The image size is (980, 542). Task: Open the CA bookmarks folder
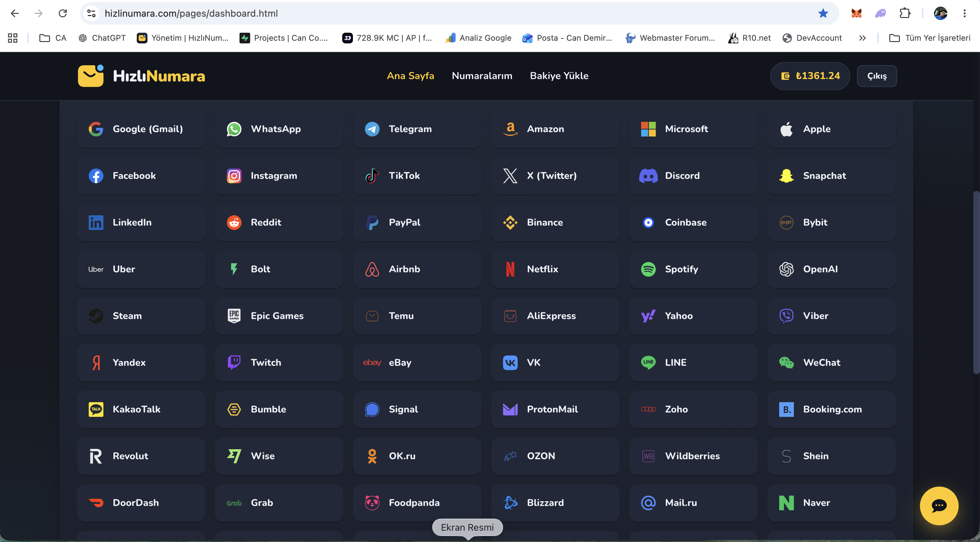[x=53, y=38]
